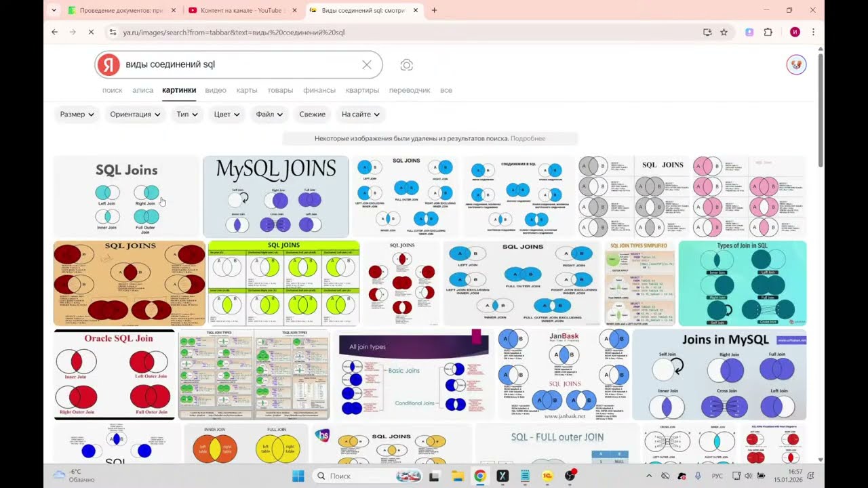This screenshot has height=488, width=868.
Task: Bookmark this page with the star icon
Action: [724, 32]
